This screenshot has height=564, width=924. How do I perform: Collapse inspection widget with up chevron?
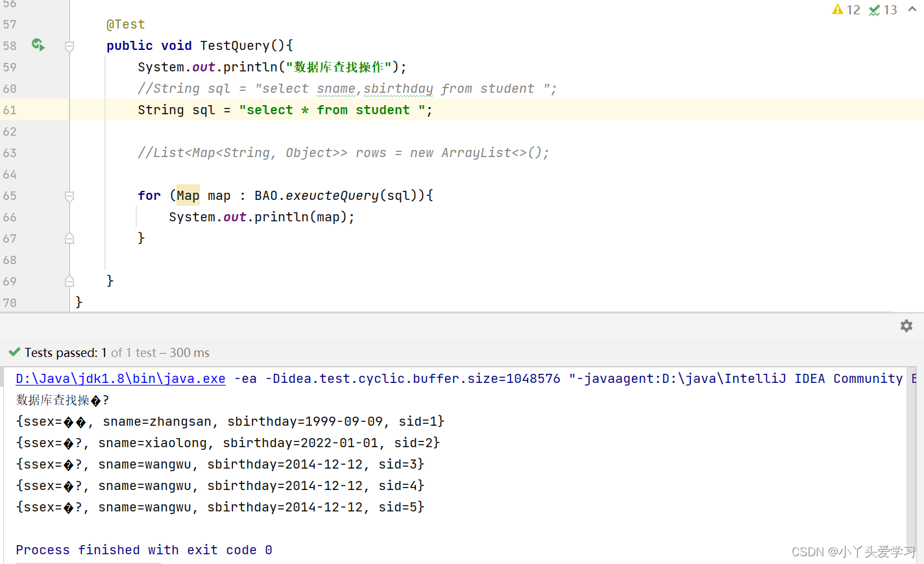912,9
